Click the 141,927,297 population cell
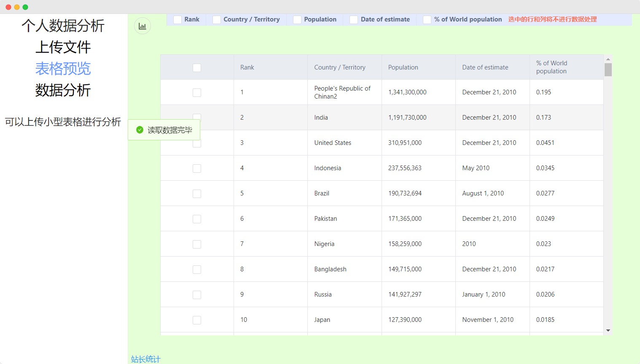This screenshot has height=364, width=640. (x=419, y=294)
